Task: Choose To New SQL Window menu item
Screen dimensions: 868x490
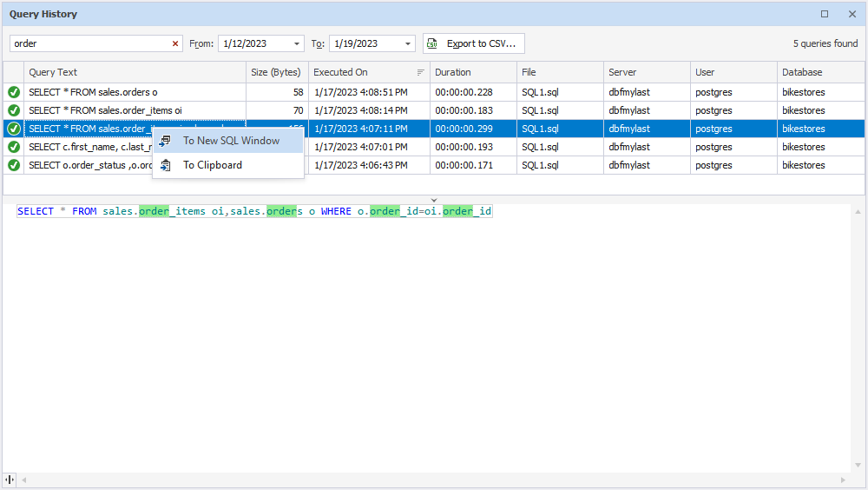Action: point(230,141)
